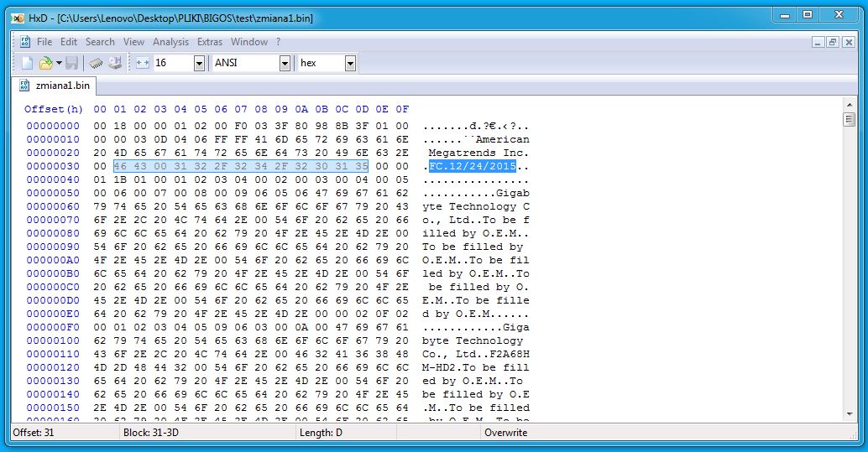Click the decoded text 'Co., Ltd..F2A68H'

475,354
